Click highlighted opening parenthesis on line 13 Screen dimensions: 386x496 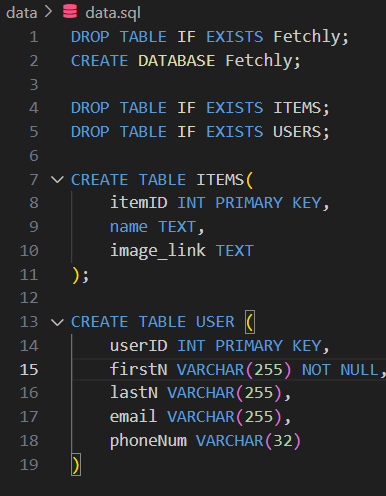point(250,322)
